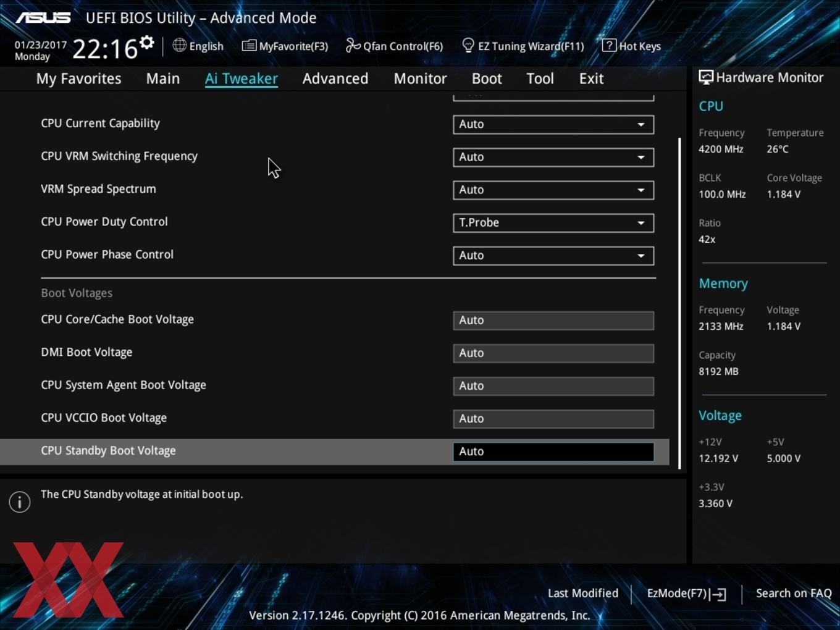The image size is (840, 630).
Task: Click the MyFavorite list icon
Action: (x=249, y=46)
